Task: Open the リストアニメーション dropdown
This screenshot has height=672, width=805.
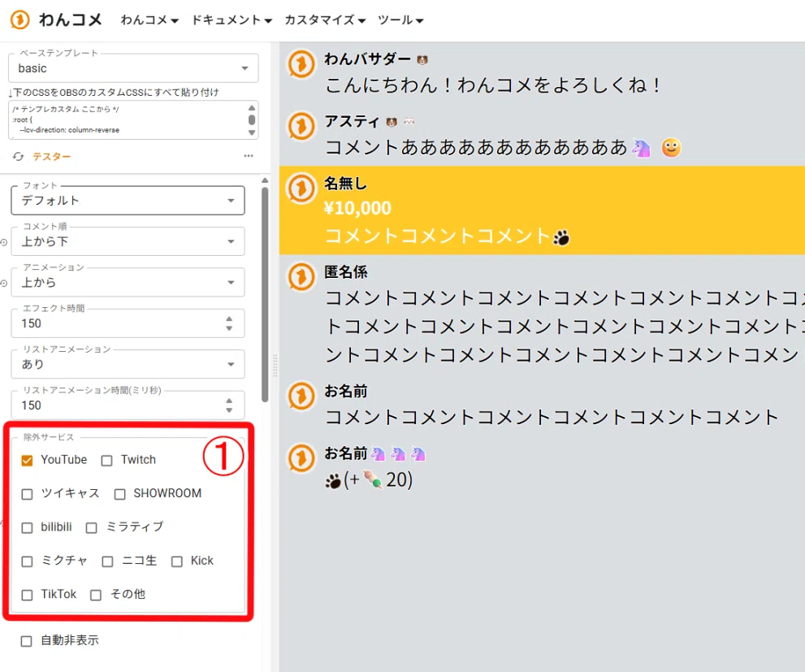Action: (128, 364)
